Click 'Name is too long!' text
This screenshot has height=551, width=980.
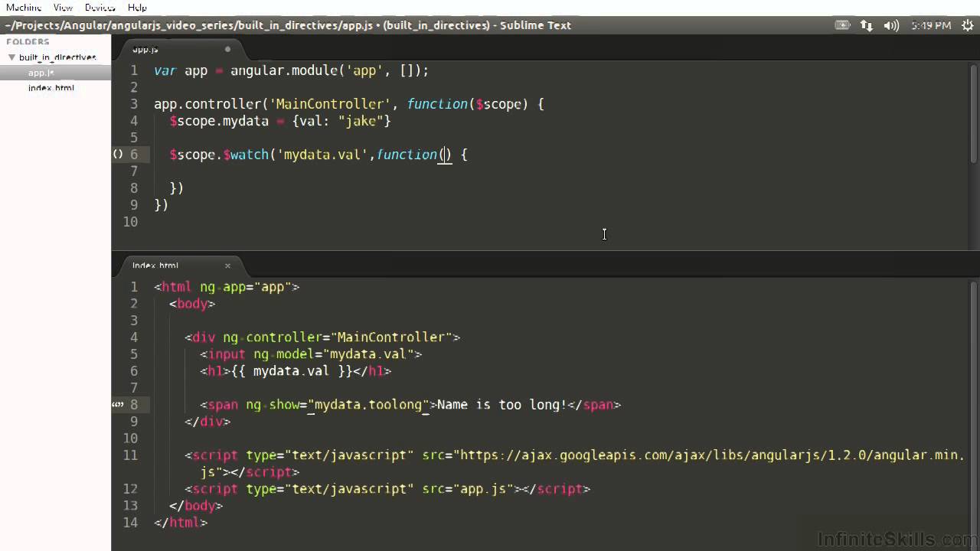tap(502, 405)
